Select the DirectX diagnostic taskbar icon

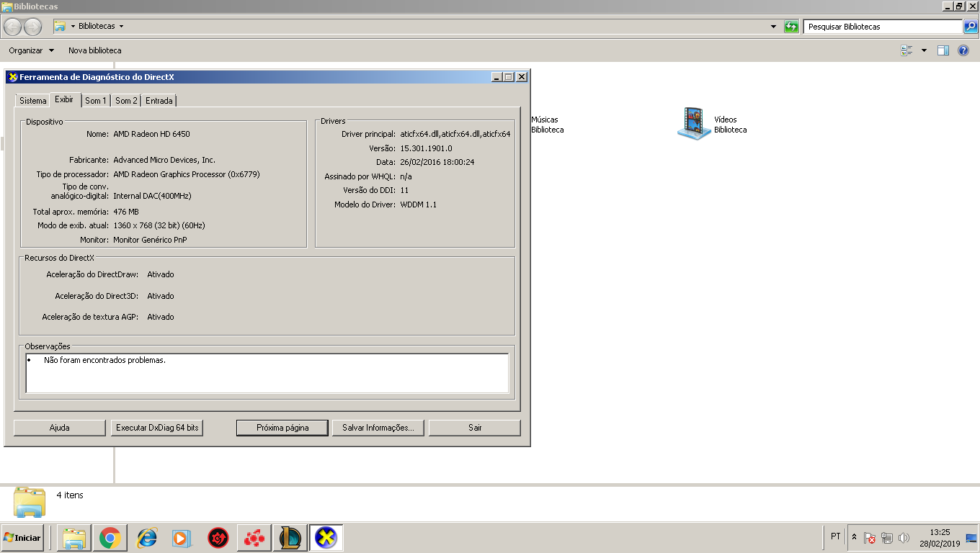[326, 538]
